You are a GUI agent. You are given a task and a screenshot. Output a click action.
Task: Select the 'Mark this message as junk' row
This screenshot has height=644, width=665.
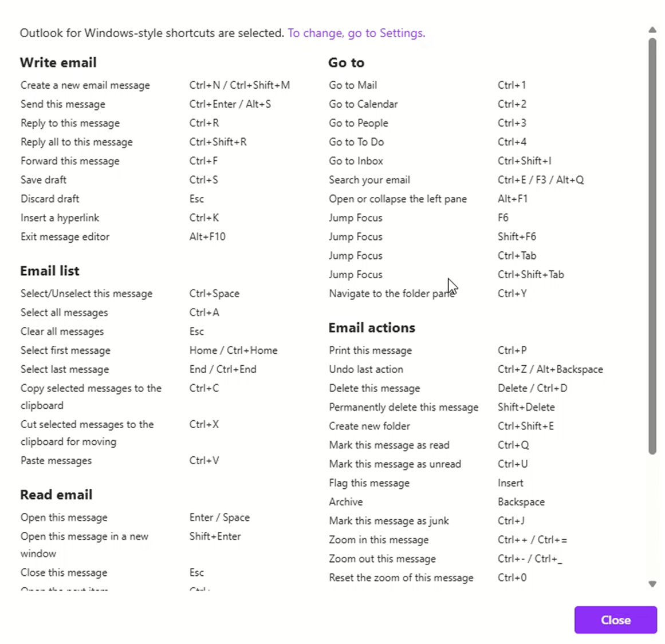click(x=388, y=520)
